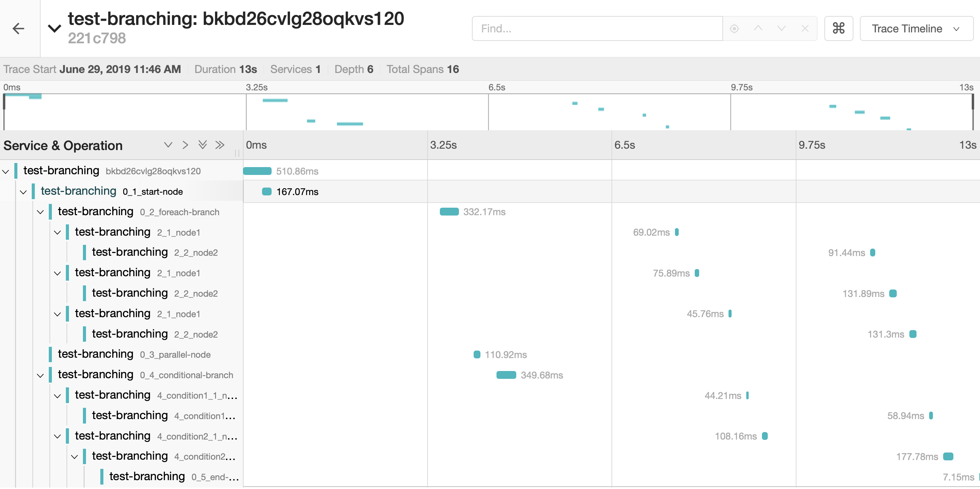Viewport: 980px width, 489px height.
Task: Expand one level single chevron down icon
Action: [x=168, y=145]
